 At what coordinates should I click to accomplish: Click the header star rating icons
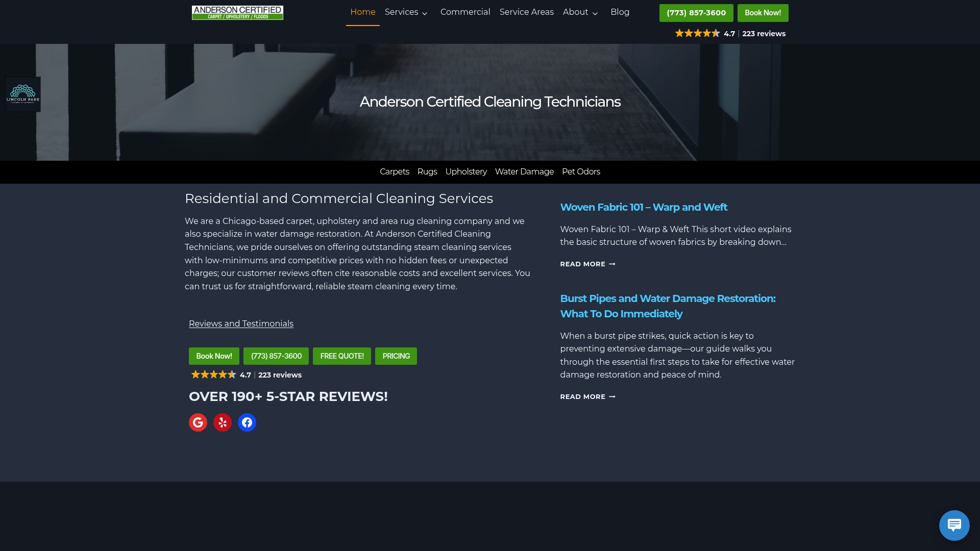tap(697, 34)
